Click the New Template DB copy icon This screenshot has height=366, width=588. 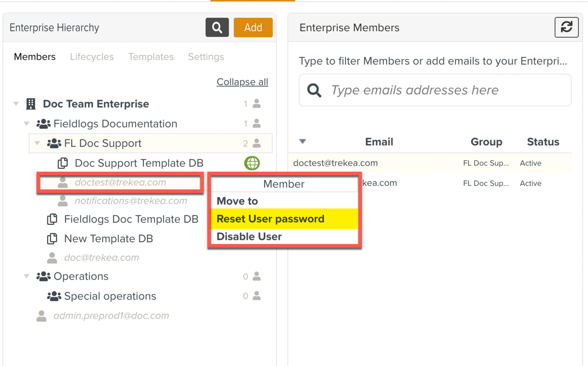point(52,239)
